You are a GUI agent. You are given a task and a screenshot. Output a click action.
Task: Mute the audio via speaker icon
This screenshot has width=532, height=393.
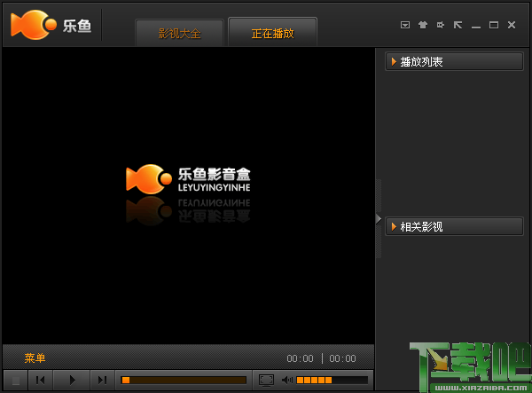[x=287, y=380]
